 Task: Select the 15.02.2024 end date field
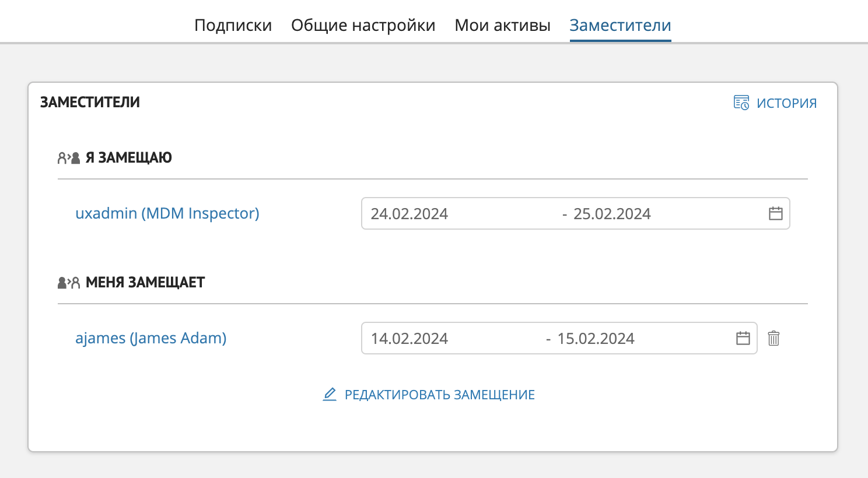(596, 339)
